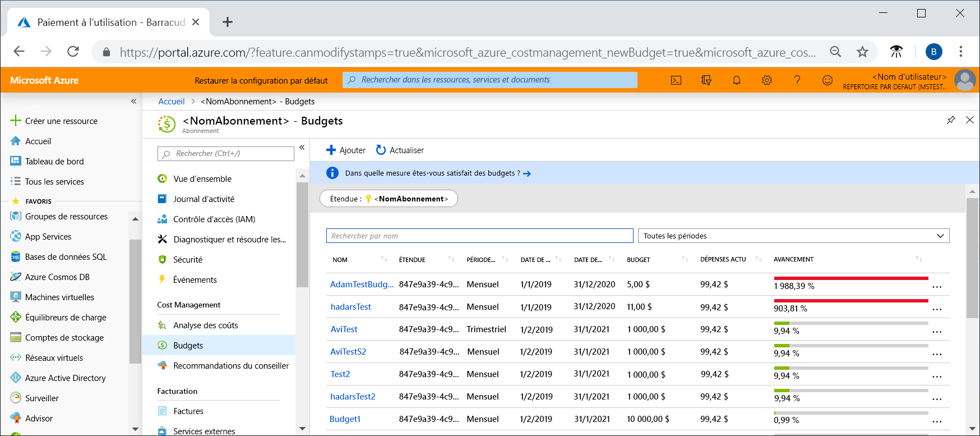This screenshot has height=436, width=980.
Task: Close the Paiement à l'utilisation tab
Action: point(196,22)
